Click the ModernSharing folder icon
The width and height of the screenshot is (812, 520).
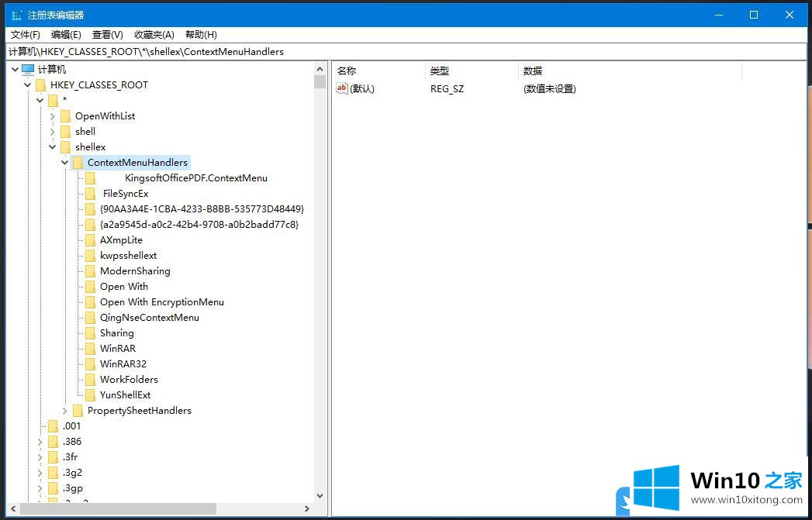click(90, 271)
